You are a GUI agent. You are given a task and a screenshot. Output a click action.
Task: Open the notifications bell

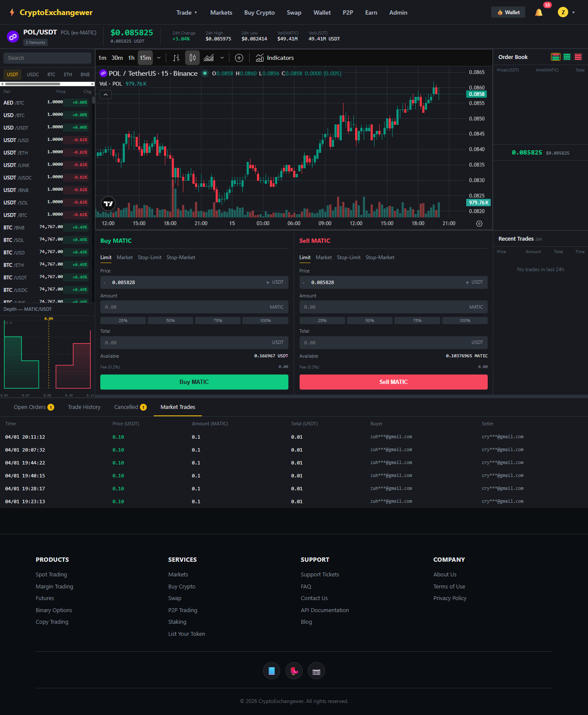click(x=538, y=12)
